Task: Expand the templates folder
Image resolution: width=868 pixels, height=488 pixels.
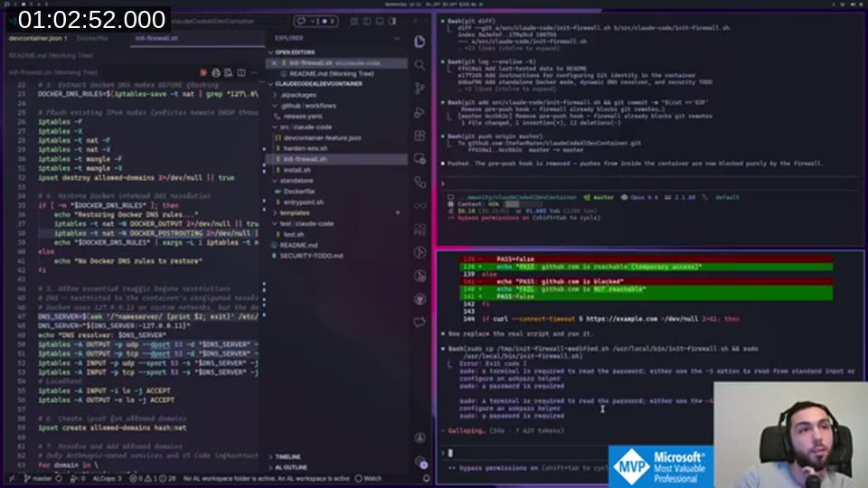Action: coord(295,213)
